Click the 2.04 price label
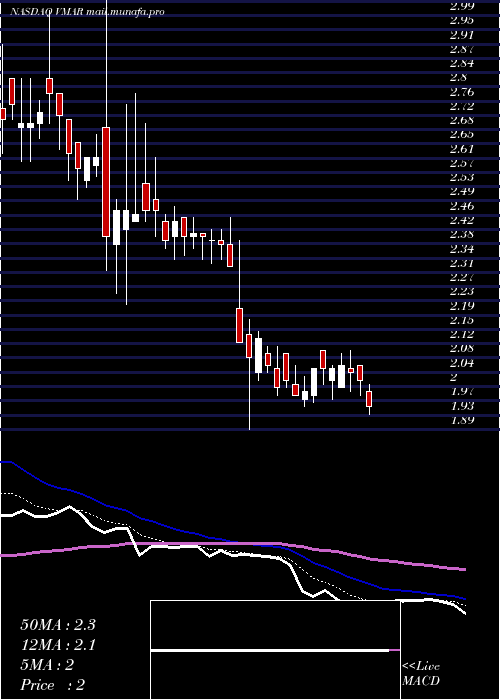Image resolution: width=500 pixels, height=700 pixels. pos(461,363)
